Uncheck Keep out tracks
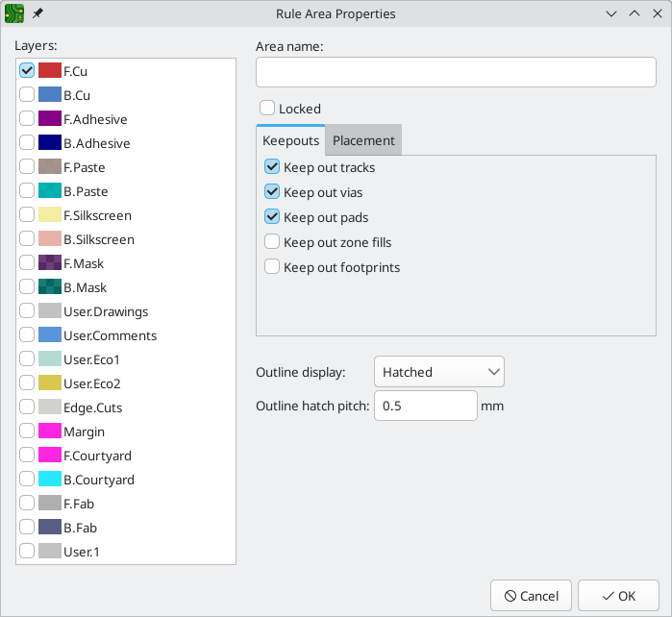 tap(272, 167)
